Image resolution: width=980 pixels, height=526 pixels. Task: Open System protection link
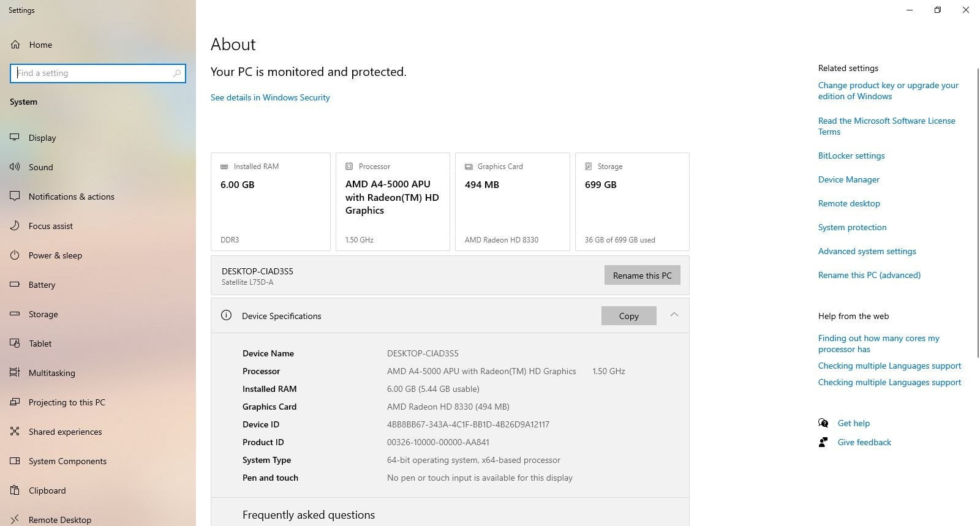(x=852, y=227)
